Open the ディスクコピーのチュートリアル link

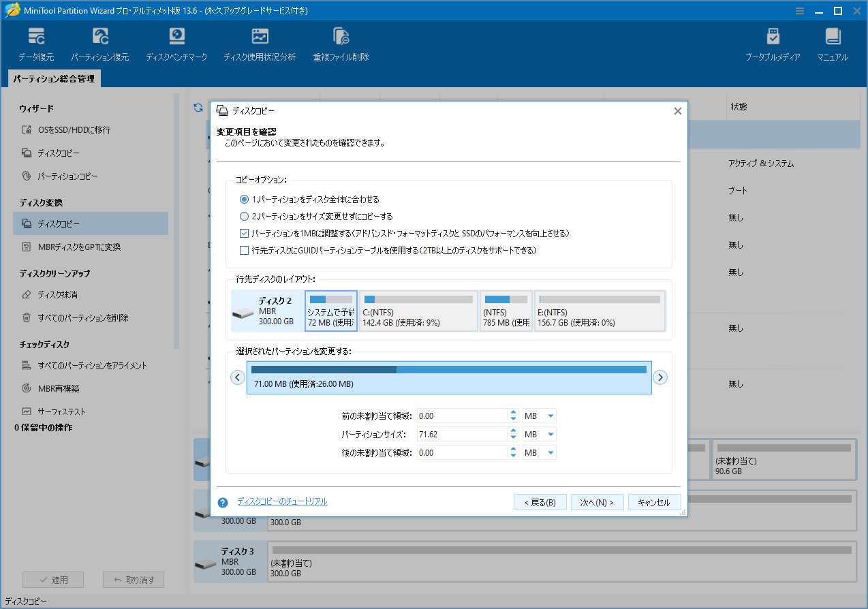pyautogui.click(x=283, y=502)
